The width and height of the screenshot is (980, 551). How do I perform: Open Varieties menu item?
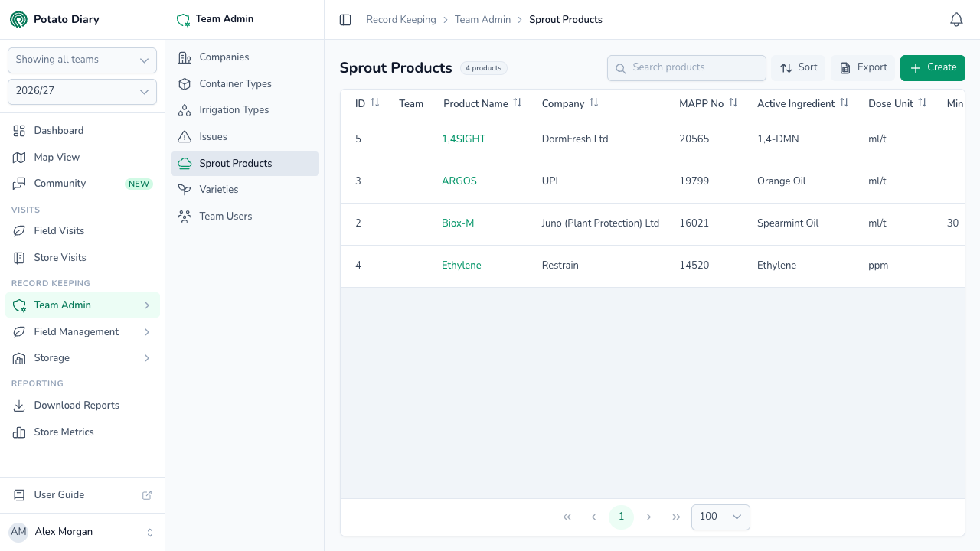245,190
